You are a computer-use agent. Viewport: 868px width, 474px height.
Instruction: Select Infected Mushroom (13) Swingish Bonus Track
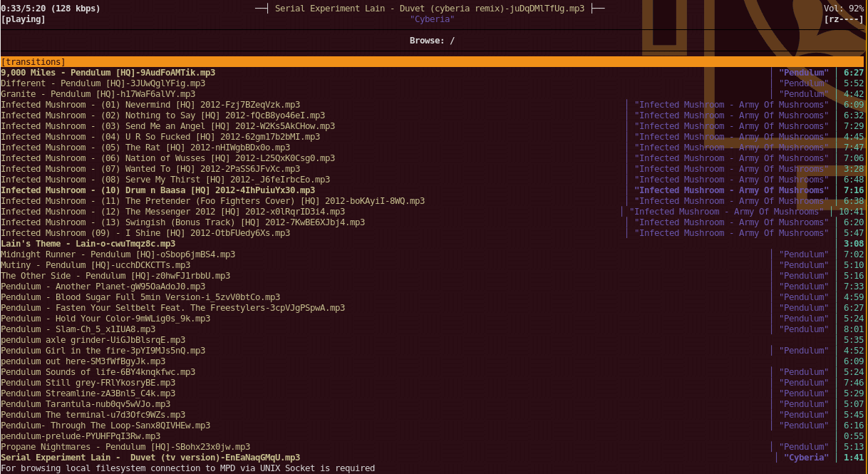tap(433, 222)
